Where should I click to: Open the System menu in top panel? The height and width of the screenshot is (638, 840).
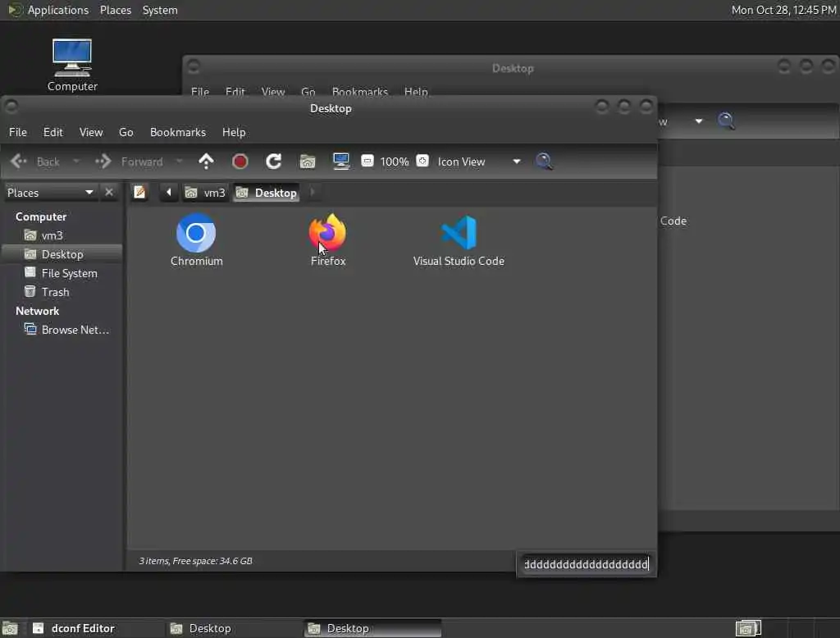click(160, 10)
